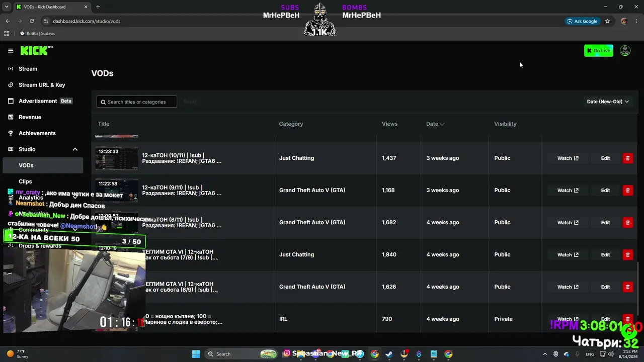Navigate to Revenue in sidebar
Image resolution: width=644 pixels, height=362 pixels.
[x=30, y=117]
